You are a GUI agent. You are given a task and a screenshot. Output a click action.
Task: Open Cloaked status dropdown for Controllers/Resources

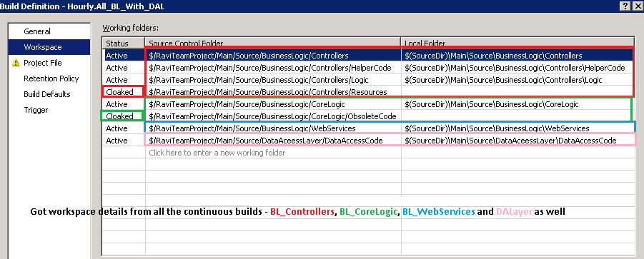[123, 92]
